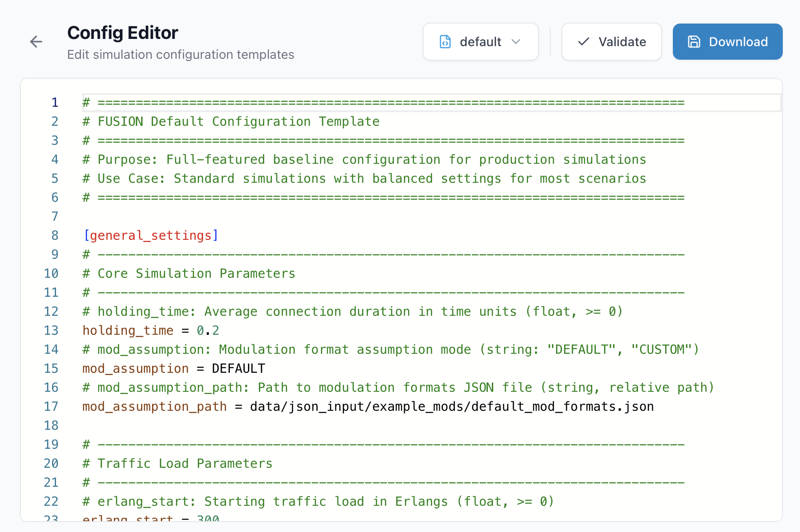The image size is (800, 532).
Task: Click the FUSION Default Configuration Template comment
Action: pyautogui.click(x=231, y=122)
